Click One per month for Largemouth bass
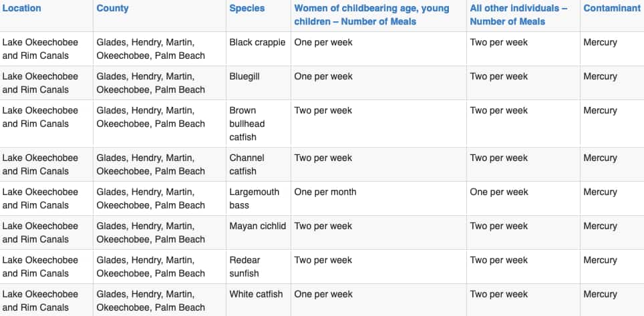 [325, 192]
